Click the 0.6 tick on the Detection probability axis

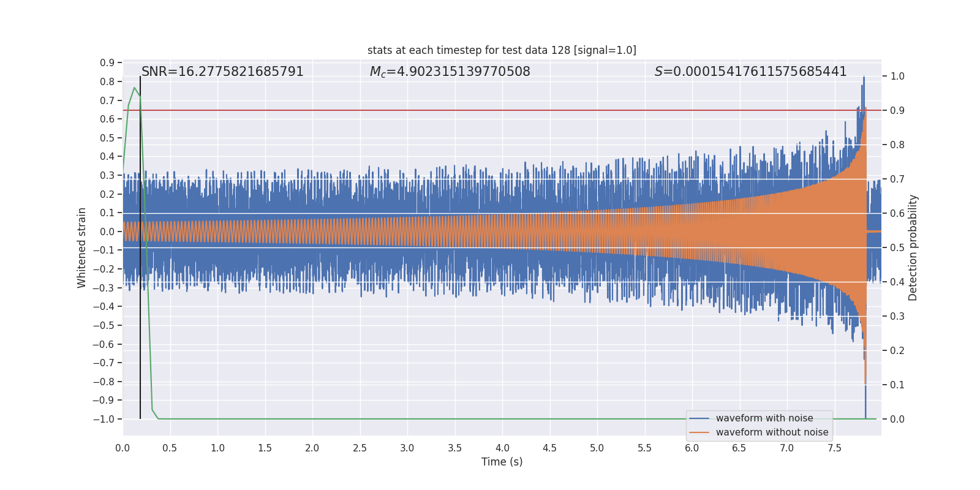click(x=897, y=214)
